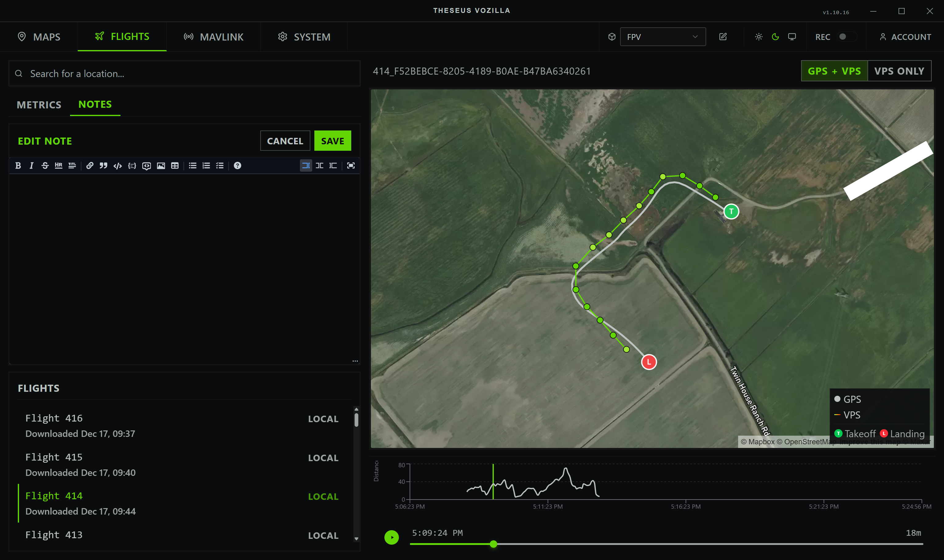
Task: Insert a link in the note
Action: pos(89,165)
